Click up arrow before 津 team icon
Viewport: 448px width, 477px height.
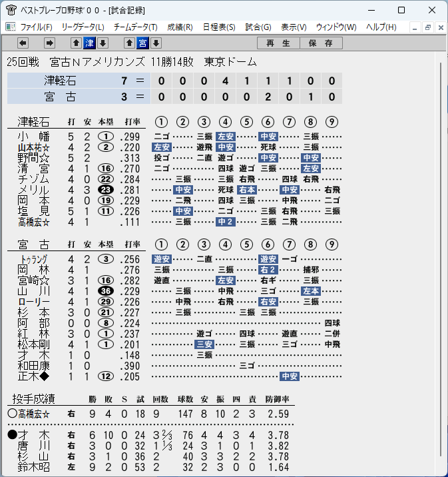tap(76, 43)
